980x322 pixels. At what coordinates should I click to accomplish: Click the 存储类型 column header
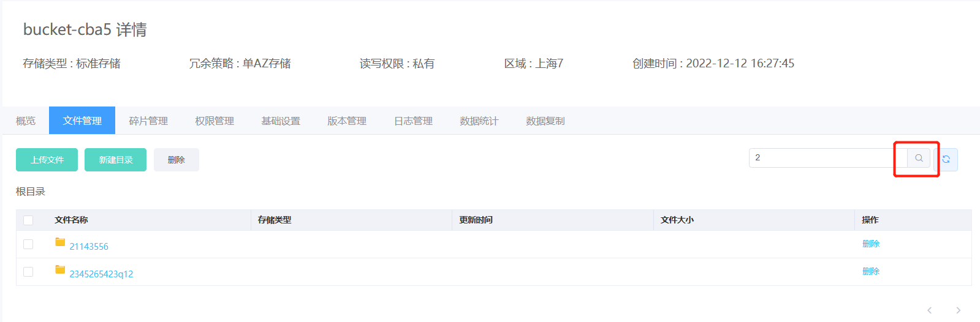(275, 220)
